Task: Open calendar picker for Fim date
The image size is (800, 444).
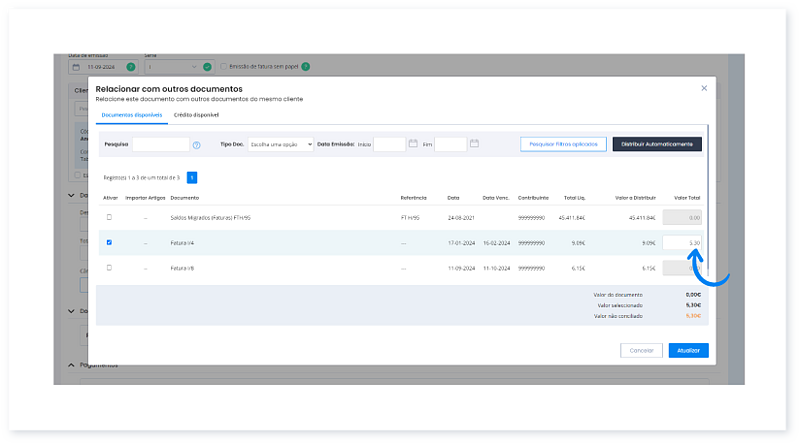Action: point(474,144)
